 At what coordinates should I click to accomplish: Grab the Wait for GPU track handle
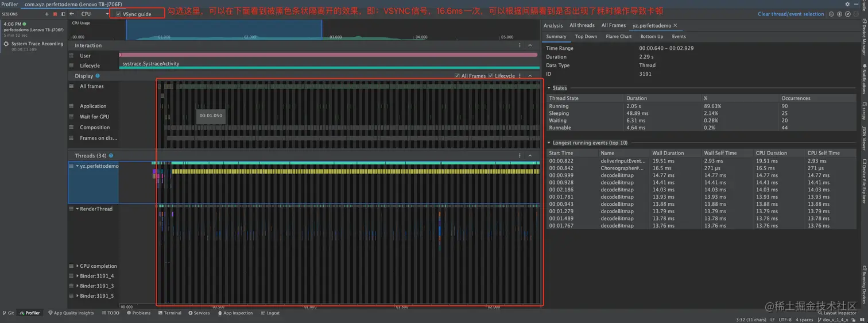coord(71,117)
